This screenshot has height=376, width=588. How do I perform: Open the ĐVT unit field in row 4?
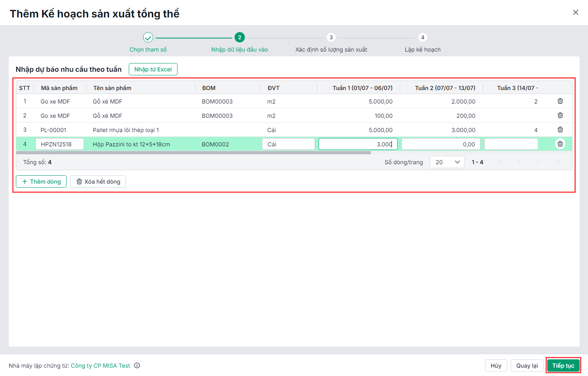[288, 144]
